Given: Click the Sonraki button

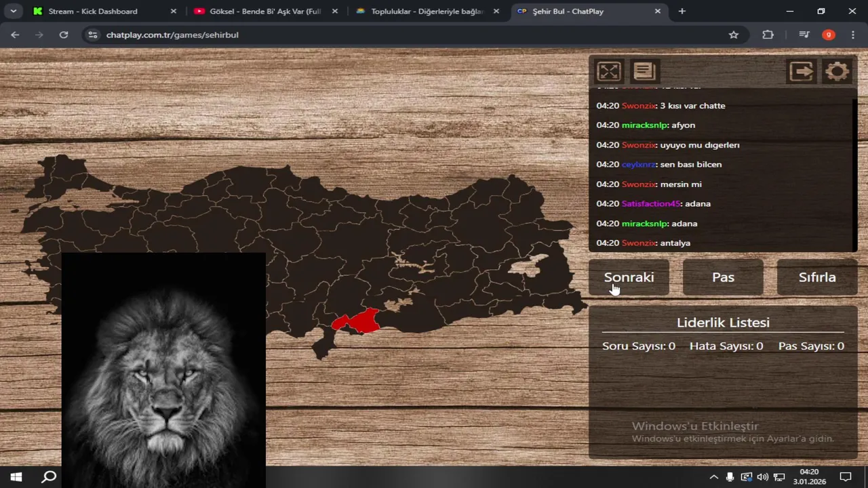Looking at the screenshot, I should point(629,277).
